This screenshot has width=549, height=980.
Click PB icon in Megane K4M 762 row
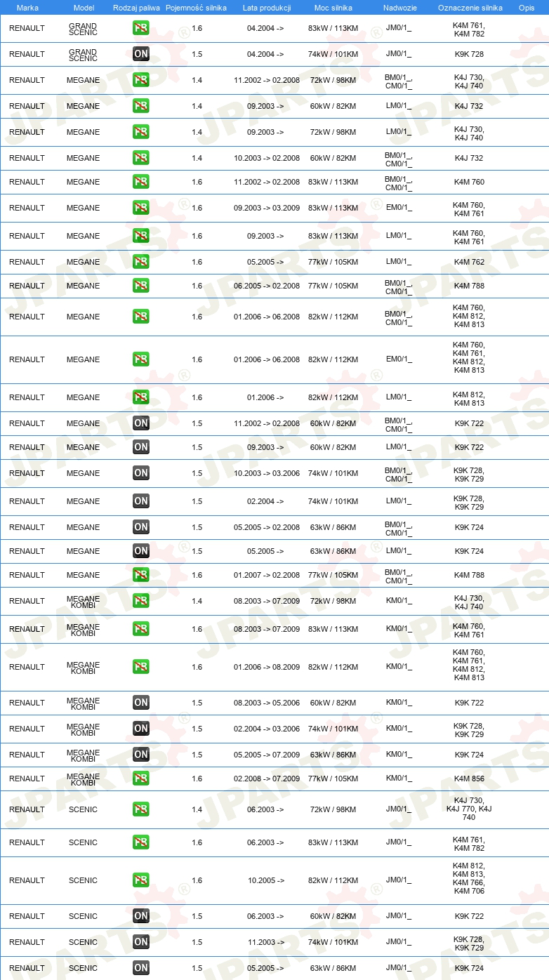coord(141,262)
